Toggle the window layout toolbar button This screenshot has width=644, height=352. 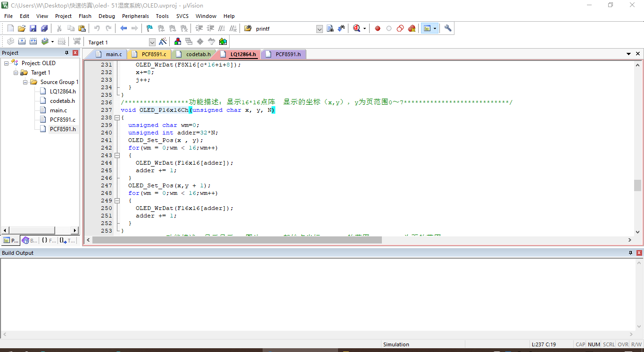point(427,28)
